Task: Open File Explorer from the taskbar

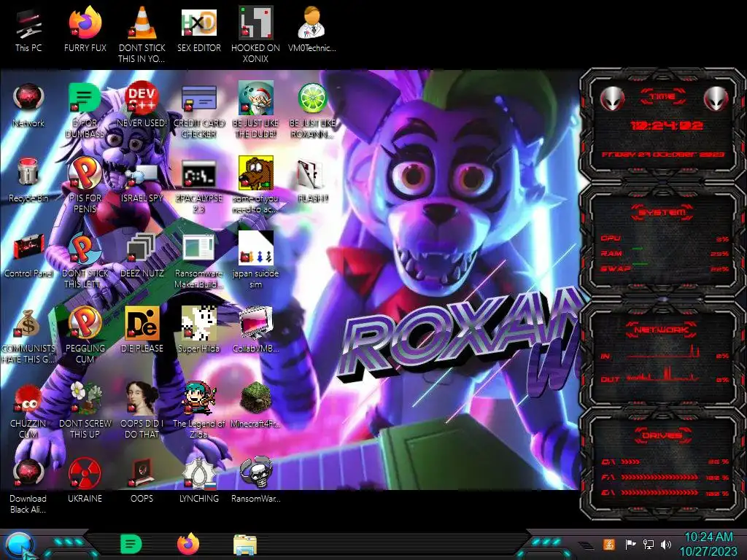Action: click(245, 545)
